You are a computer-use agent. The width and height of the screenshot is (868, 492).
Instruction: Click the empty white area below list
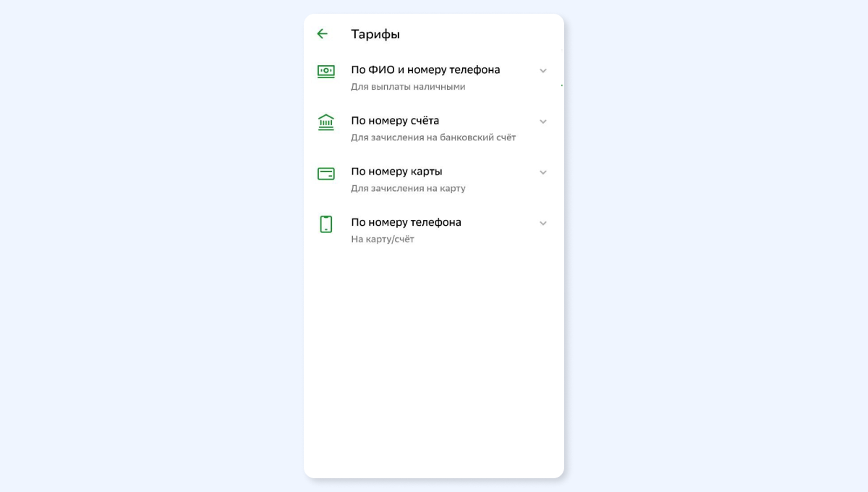coord(434,362)
